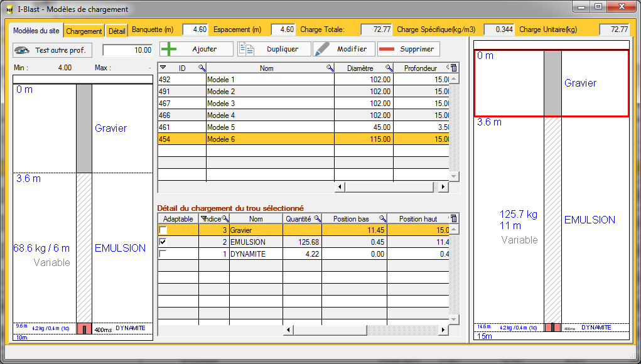Click the Charge Spécifique field showing 0.344
Image resolution: width=641 pixels, height=364 pixels.
coord(499,29)
